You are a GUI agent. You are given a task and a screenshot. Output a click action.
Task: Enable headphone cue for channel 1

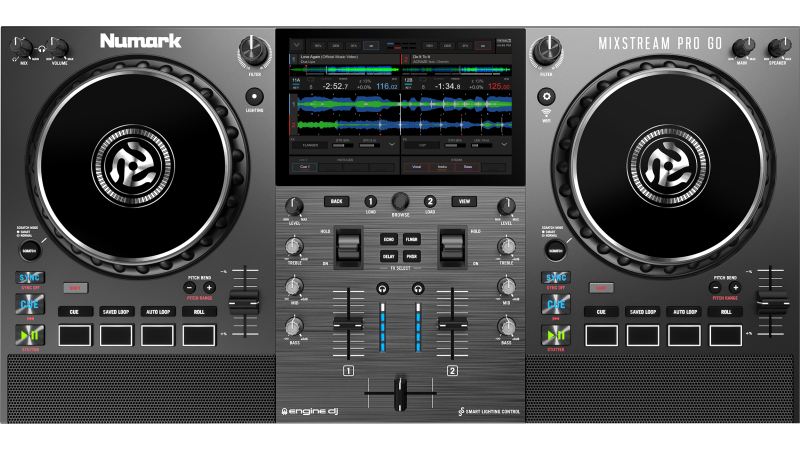click(381, 288)
